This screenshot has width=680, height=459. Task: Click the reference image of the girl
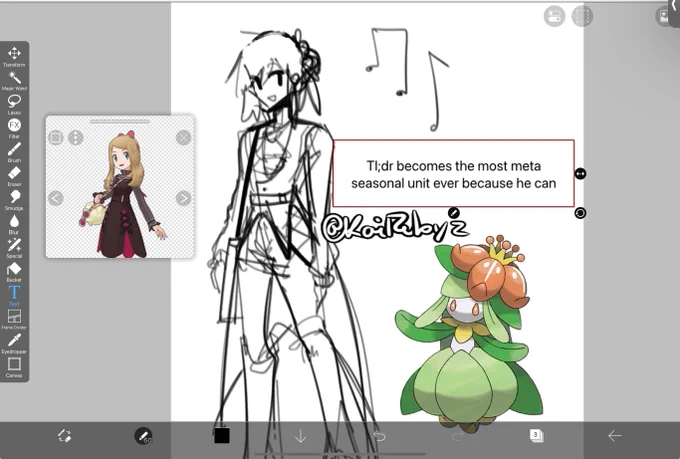(x=123, y=193)
